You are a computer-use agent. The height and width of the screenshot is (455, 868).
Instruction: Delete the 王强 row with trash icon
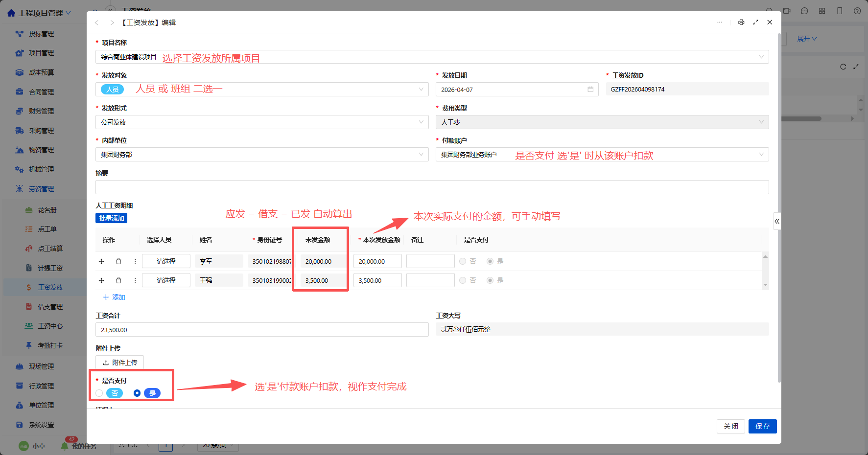coord(118,280)
